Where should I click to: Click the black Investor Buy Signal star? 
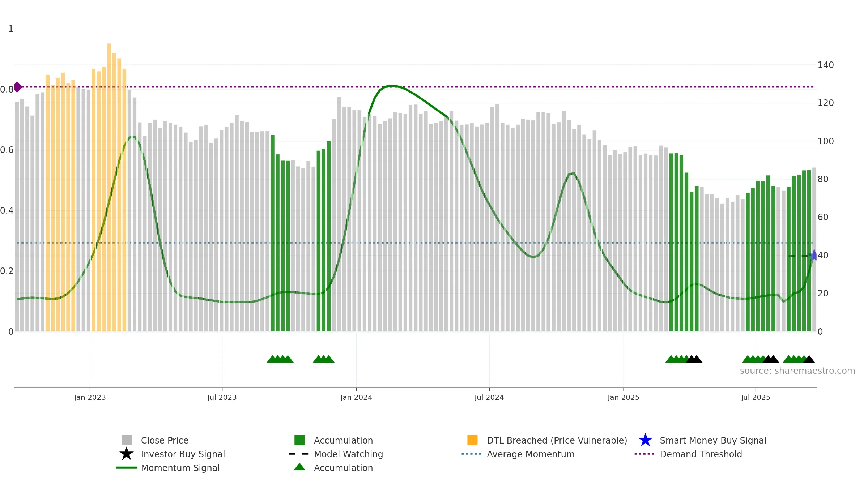[127, 454]
